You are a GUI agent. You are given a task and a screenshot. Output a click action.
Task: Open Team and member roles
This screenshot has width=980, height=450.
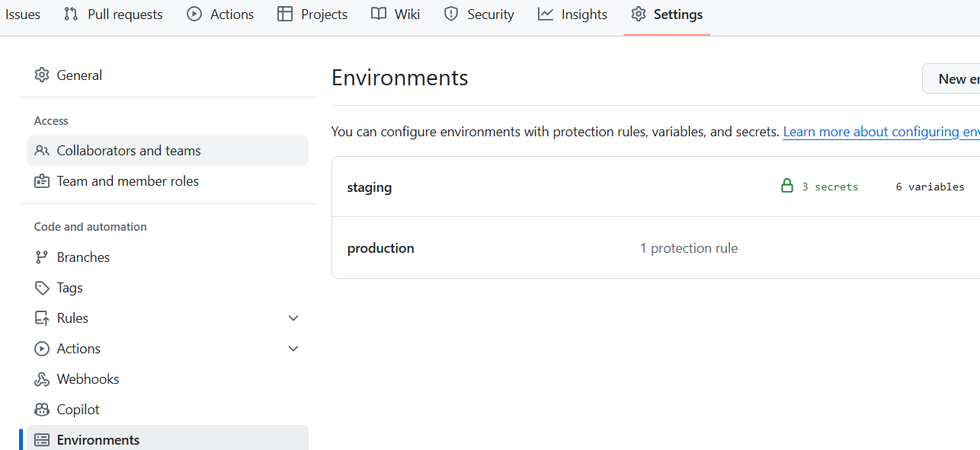pos(168,181)
